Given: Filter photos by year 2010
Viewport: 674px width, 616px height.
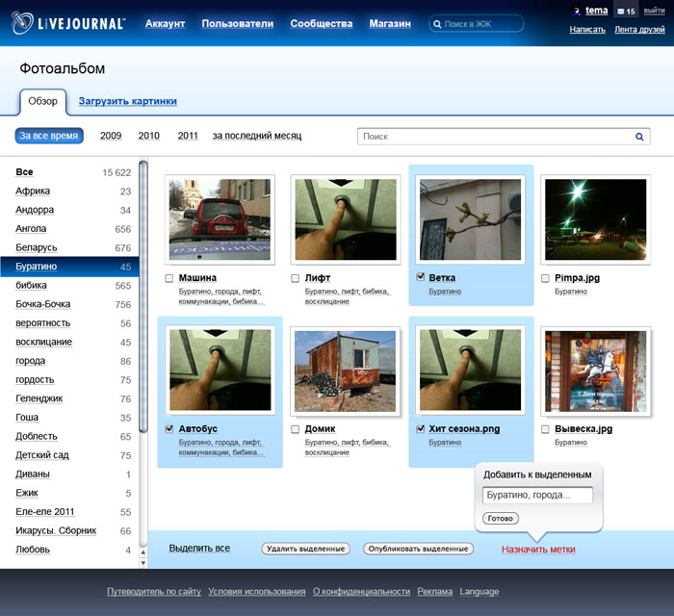Looking at the screenshot, I should (x=148, y=136).
